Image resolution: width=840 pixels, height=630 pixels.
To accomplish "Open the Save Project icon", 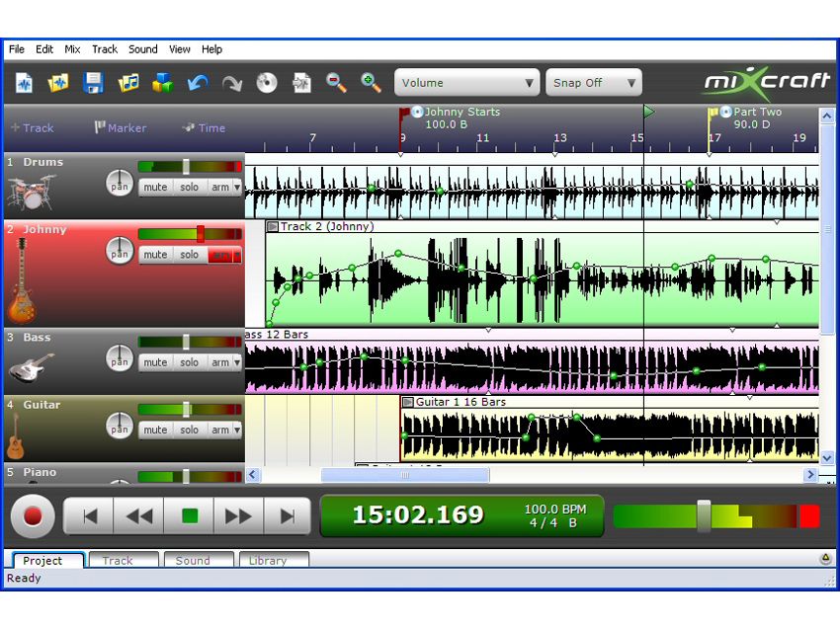I will [x=93, y=83].
